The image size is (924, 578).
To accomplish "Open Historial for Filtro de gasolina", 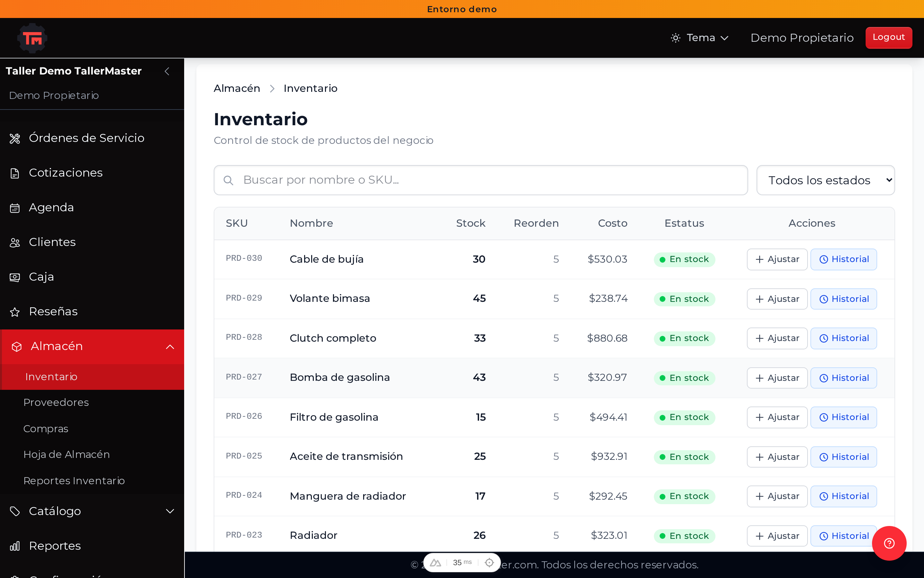I will point(844,417).
